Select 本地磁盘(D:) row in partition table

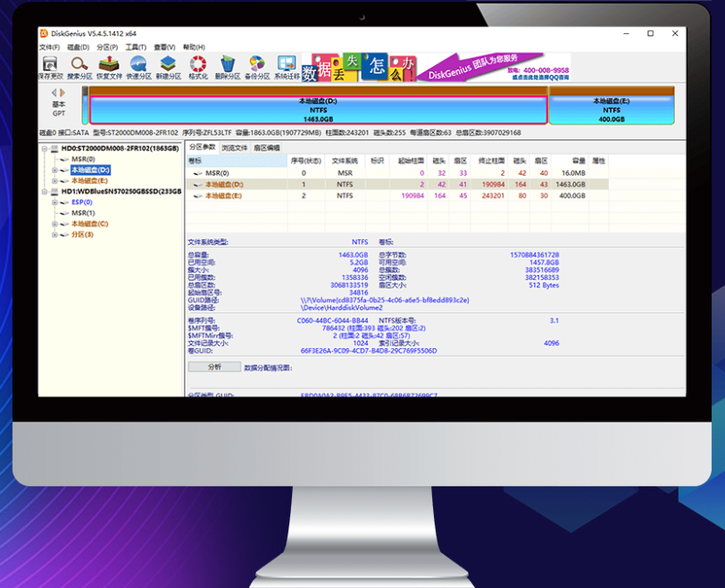pos(397,185)
